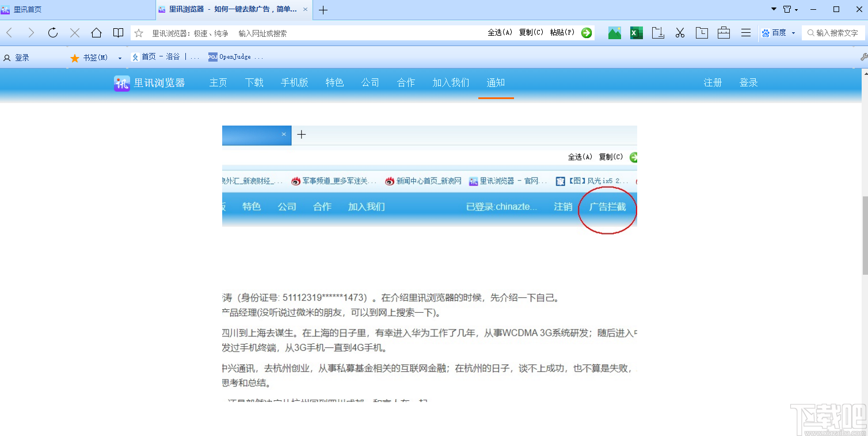868x436 pixels.
Task: Open the 加入我们 navigation item
Action: (451, 82)
